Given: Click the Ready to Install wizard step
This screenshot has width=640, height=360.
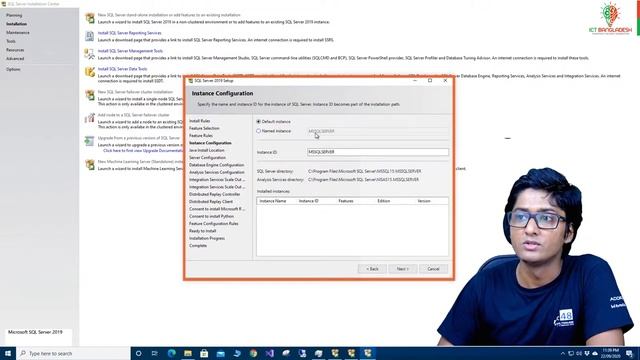Looking at the screenshot, I should tap(202, 231).
